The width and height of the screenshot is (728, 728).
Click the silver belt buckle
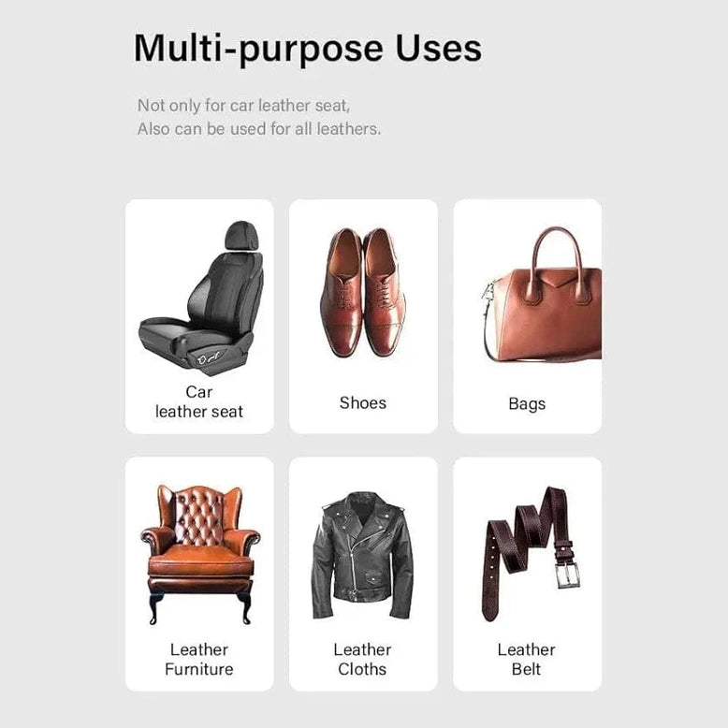click(568, 575)
